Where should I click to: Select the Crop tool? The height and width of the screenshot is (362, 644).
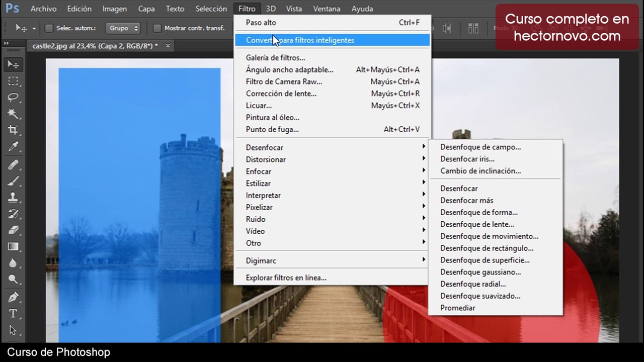13,130
